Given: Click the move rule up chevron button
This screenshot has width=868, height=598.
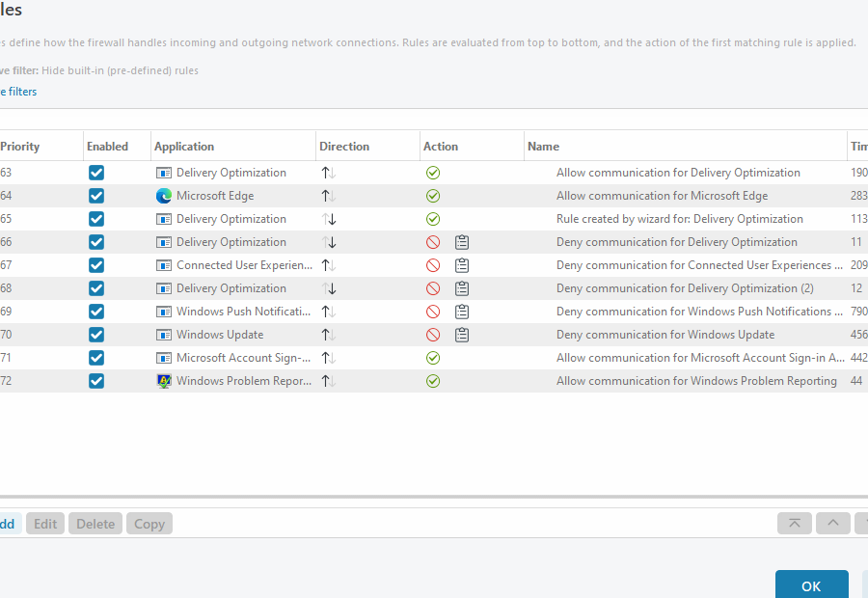Looking at the screenshot, I should click(x=833, y=523).
